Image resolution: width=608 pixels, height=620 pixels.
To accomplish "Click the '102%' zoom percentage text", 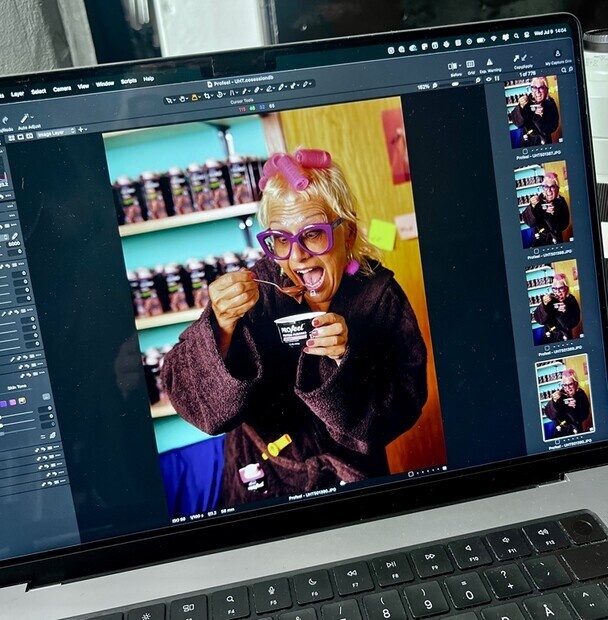I will click(x=423, y=87).
